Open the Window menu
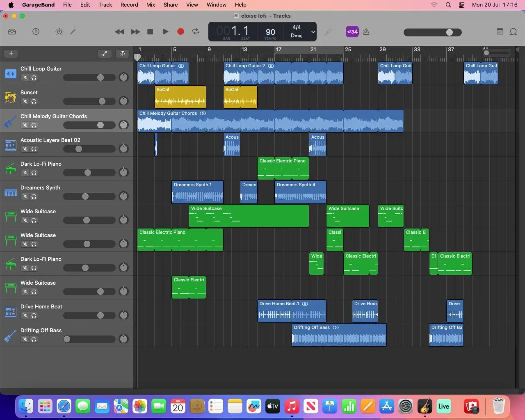This screenshot has height=420, width=525. pyautogui.click(x=217, y=5)
